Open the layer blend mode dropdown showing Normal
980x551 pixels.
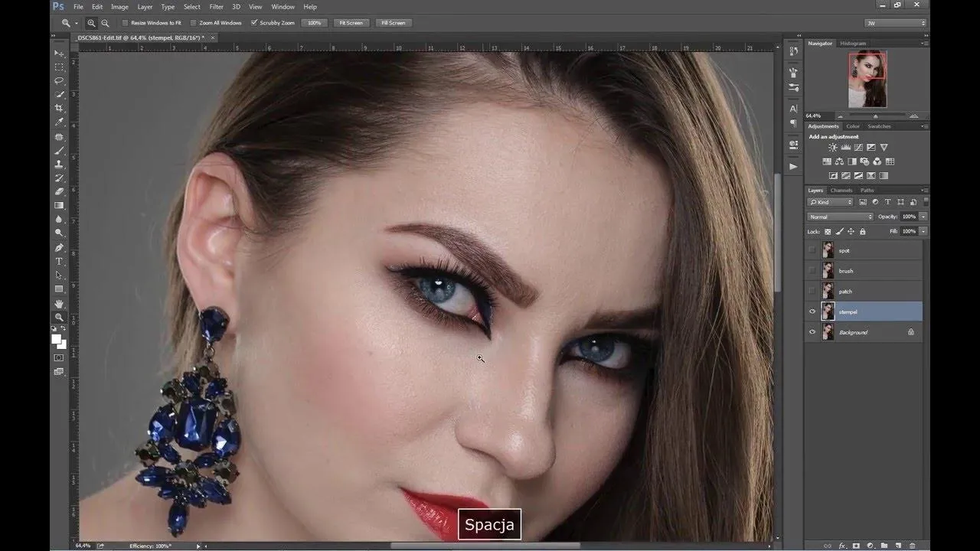tap(839, 216)
